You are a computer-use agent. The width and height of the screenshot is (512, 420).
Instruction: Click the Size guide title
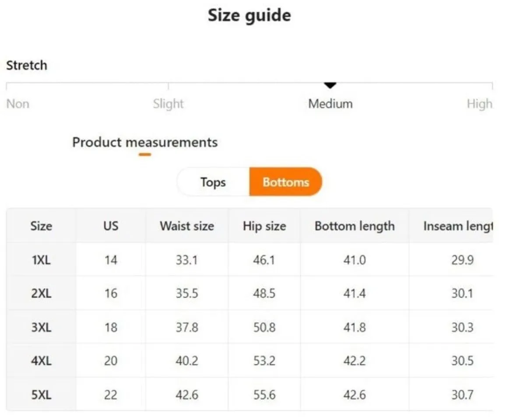point(249,16)
